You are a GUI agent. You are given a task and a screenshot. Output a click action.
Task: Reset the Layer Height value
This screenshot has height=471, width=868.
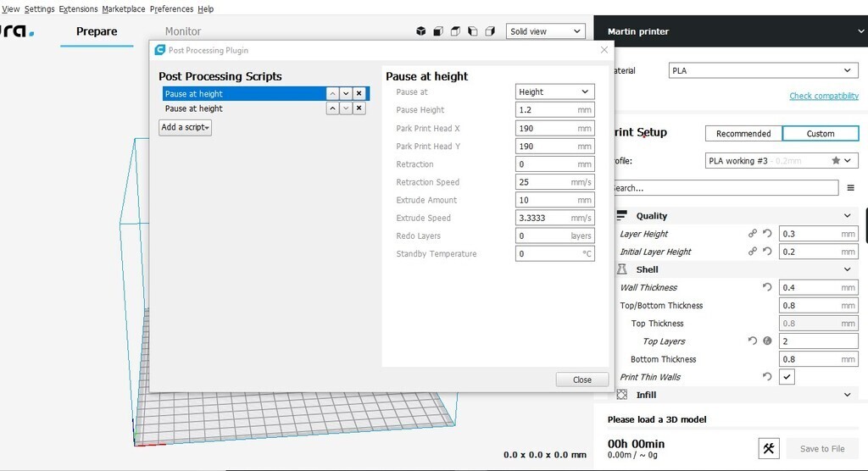[766, 234]
